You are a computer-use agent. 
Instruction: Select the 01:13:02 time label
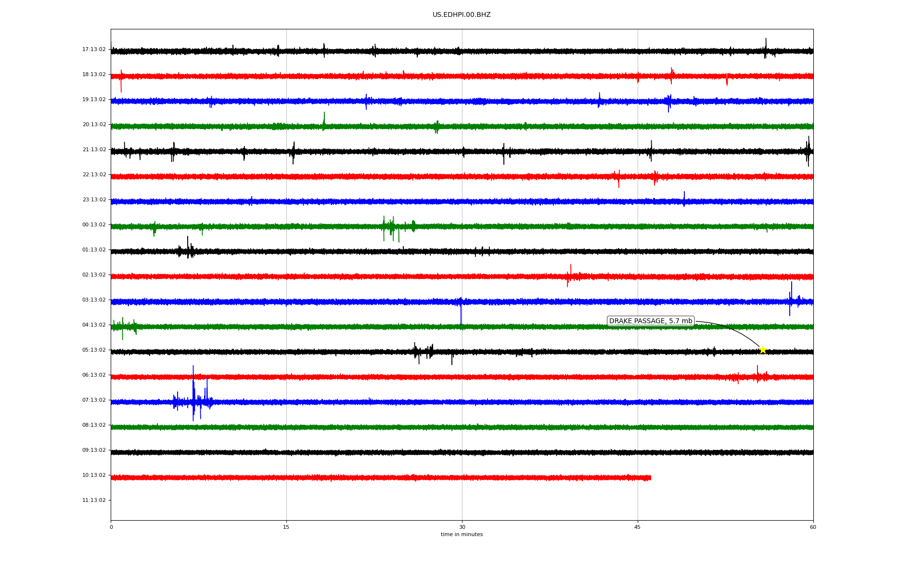coord(94,250)
